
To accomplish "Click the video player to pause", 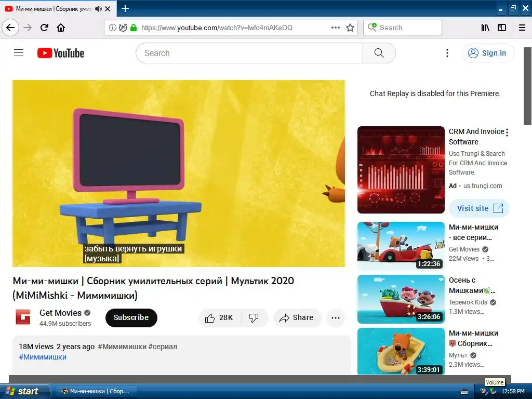I will (x=179, y=173).
